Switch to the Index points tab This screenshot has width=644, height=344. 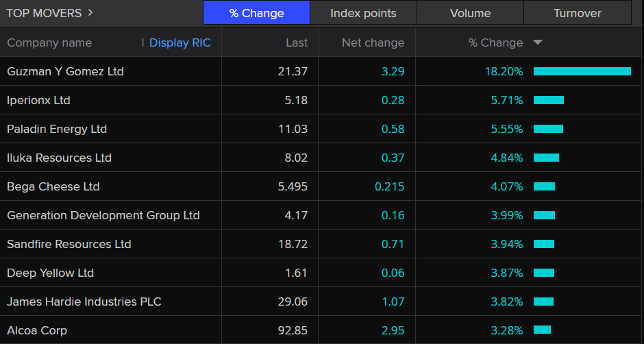(x=364, y=13)
